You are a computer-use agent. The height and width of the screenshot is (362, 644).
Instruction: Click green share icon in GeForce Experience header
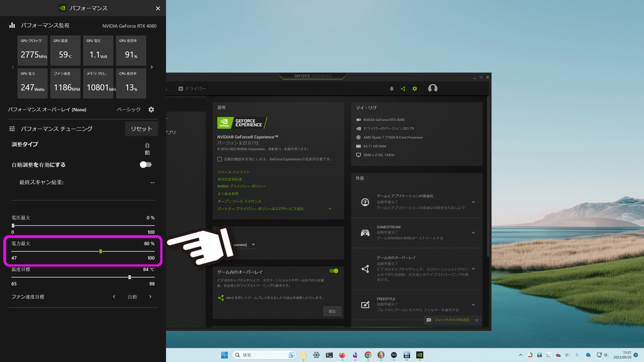point(403,88)
